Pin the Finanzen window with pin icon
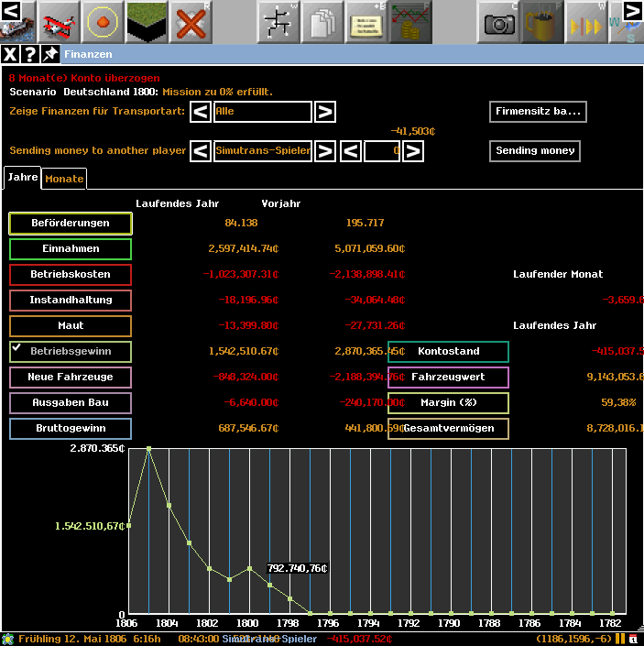The width and height of the screenshot is (644, 646). pyautogui.click(x=49, y=55)
